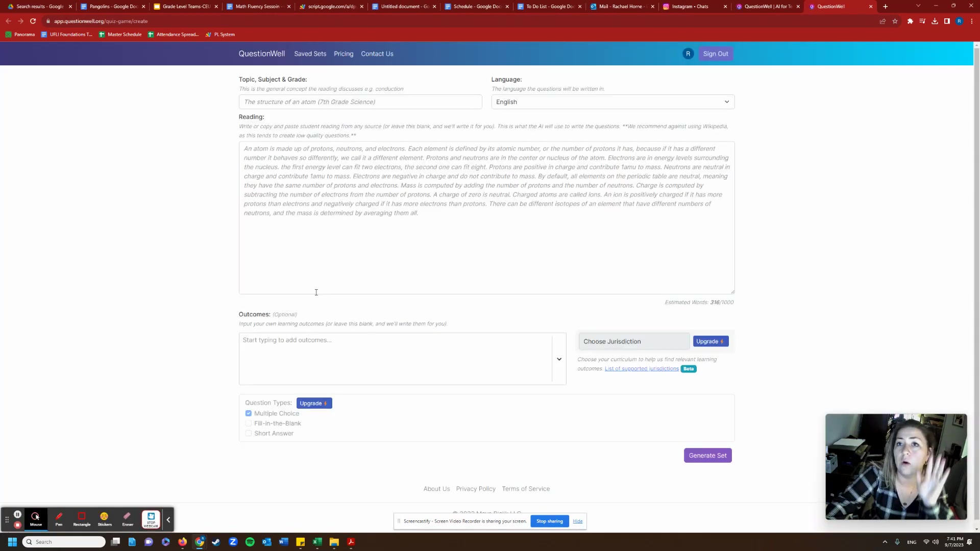Click the QuestionWell logo link
Viewport: 980px width, 551px height.
pyautogui.click(x=262, y=54)
